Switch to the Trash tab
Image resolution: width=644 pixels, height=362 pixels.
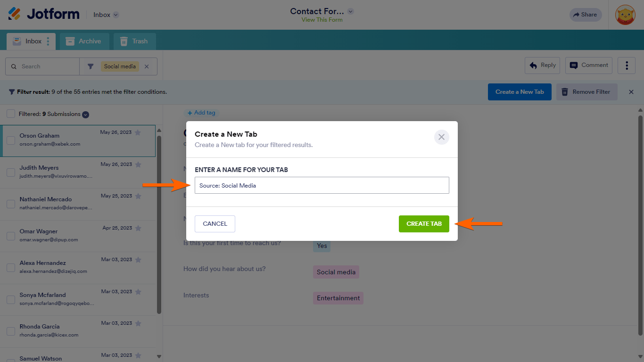pos(133,41)
